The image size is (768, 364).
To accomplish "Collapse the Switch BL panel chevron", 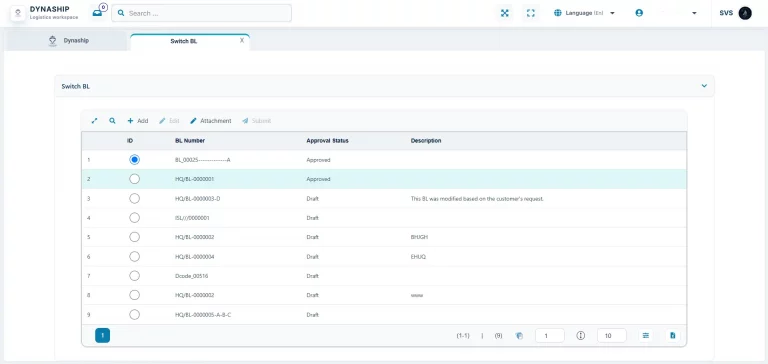I will point(704,86).
